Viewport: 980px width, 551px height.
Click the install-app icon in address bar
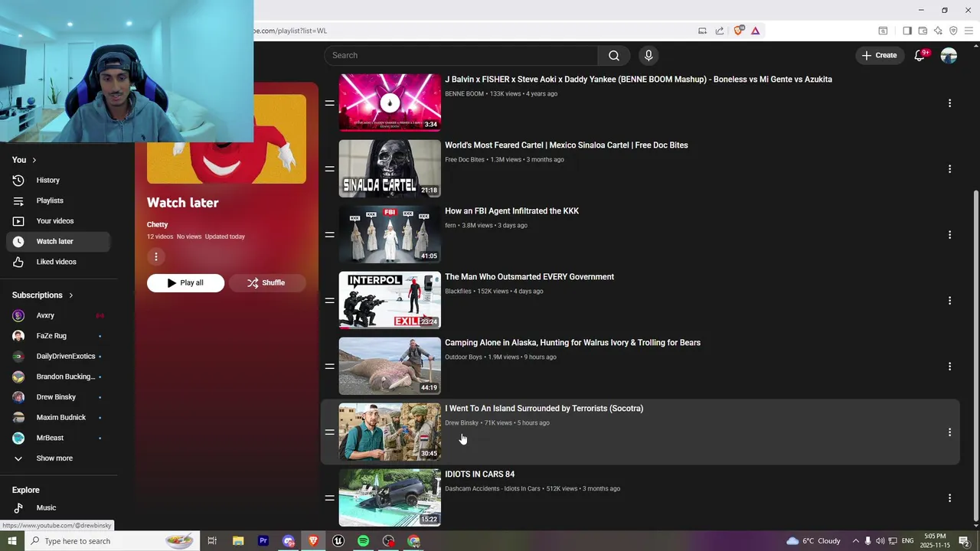coord(702,31)
